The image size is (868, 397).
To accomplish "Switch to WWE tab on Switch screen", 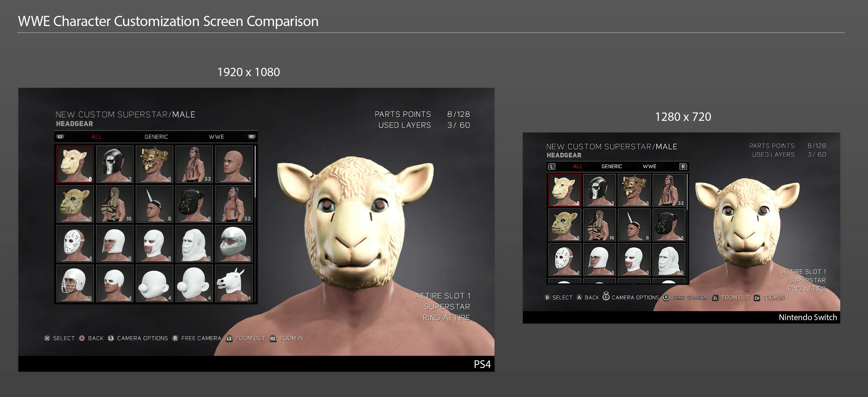I will pos(650,167).
